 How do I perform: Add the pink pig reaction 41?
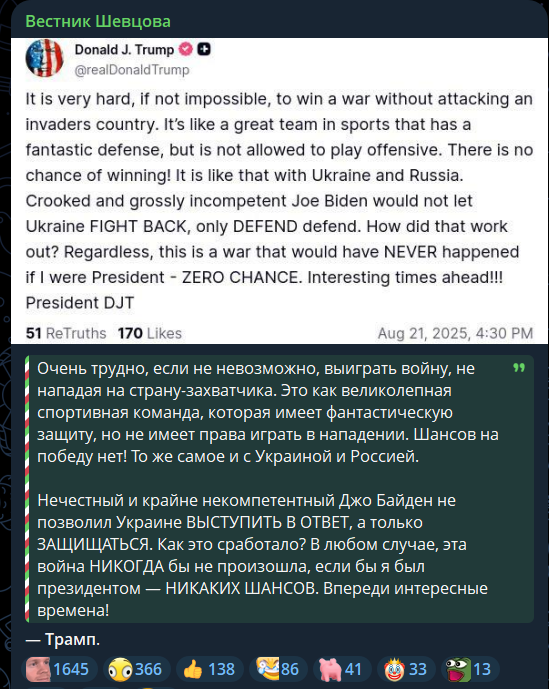pyautogui.click(x=340, y=669)
